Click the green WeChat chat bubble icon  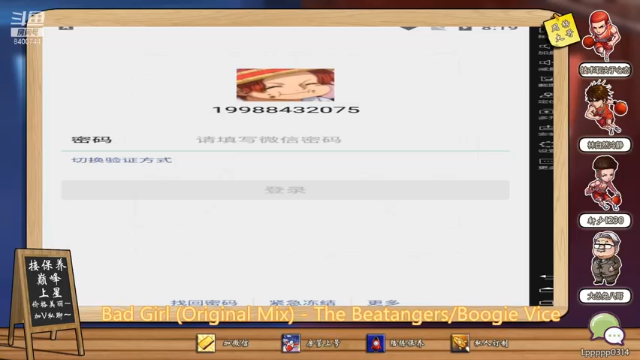[607, 329]
